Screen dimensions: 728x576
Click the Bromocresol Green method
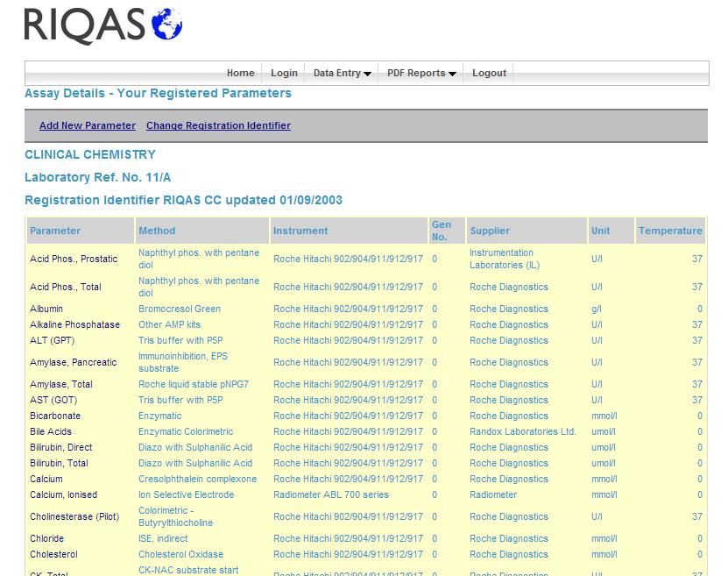point(180,309)
